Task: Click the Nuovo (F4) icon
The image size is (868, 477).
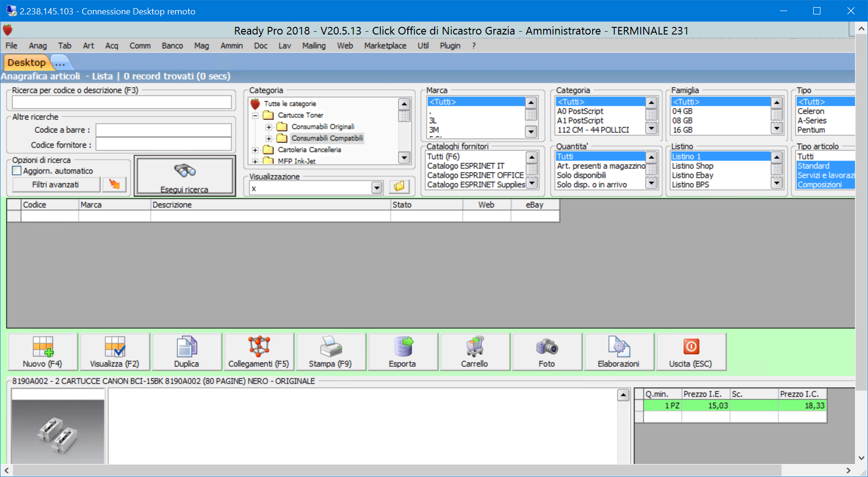Action: pyautogui.click(x=43, y=346)
